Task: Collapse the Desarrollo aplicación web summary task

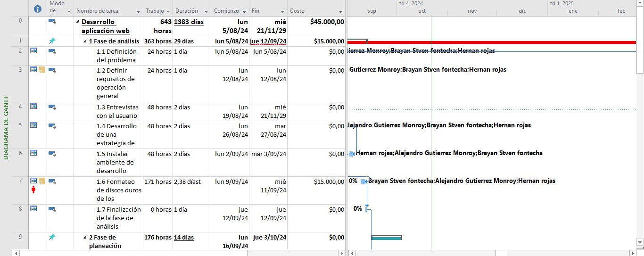Action: tap(77, 22)
